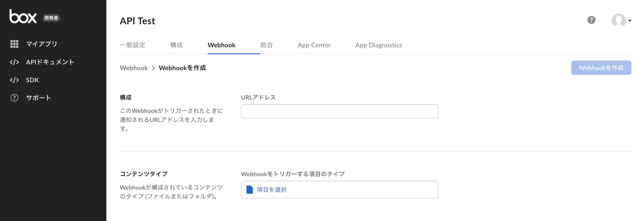Click the サポート question mark icon
This screenshot has height=221, width=644.
pos(14,98)
